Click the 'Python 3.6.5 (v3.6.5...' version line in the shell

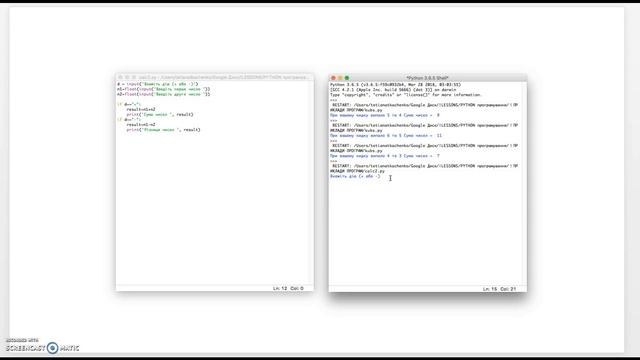395,84
